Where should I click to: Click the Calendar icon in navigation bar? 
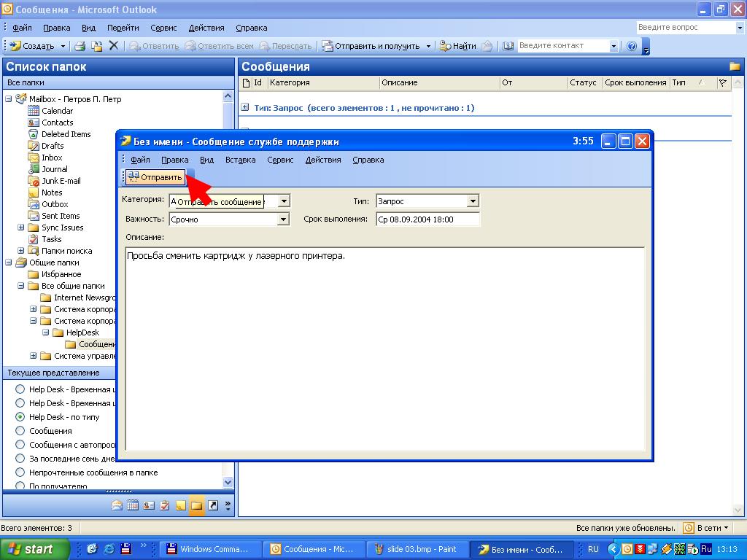coord(133,505)
